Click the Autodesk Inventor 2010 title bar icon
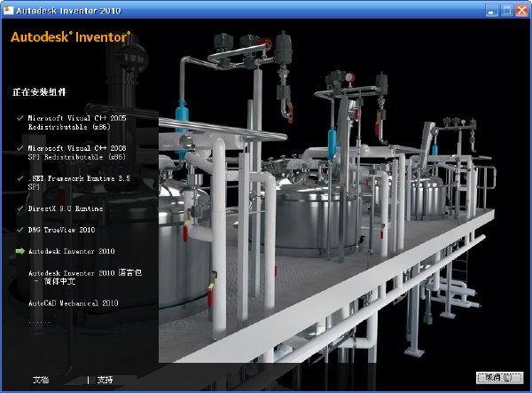532x393 pixels. [8, 10]
